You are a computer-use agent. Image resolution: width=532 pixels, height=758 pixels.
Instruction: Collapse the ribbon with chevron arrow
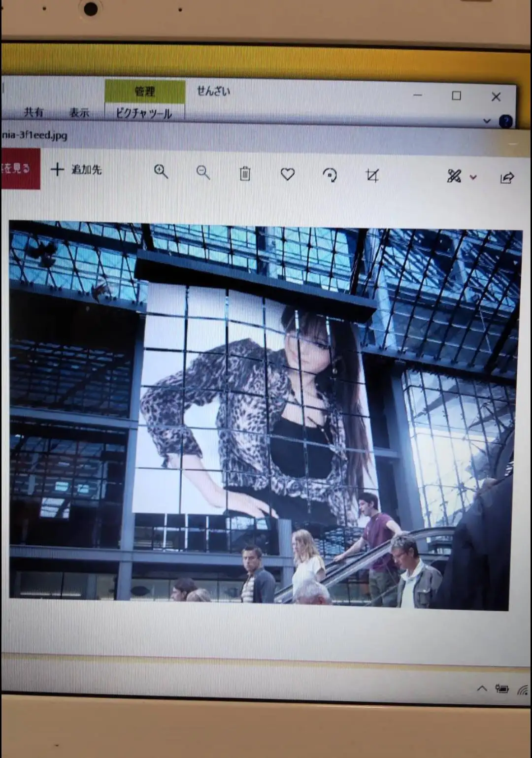coord(487,121)
